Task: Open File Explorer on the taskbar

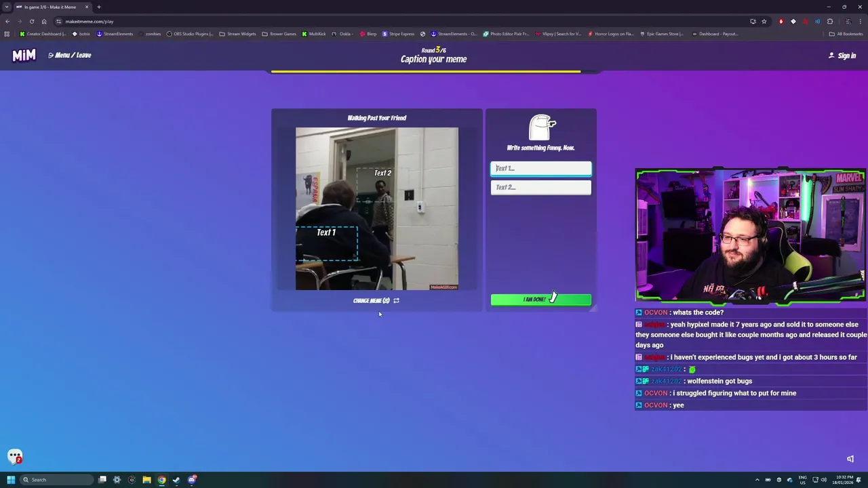Action: 146,480
